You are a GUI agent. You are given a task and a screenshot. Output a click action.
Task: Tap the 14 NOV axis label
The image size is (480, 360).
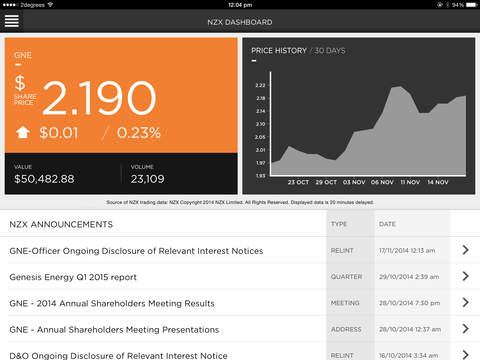click(438, 182)
